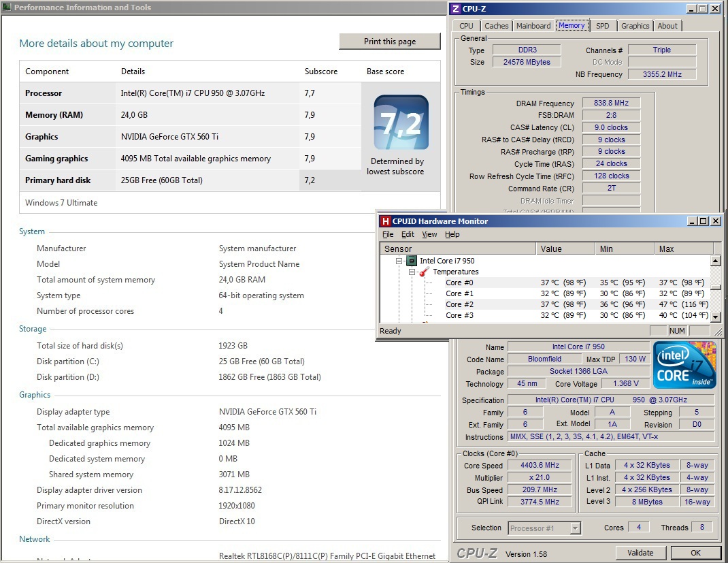Open the SPD tab

(603, 26)
